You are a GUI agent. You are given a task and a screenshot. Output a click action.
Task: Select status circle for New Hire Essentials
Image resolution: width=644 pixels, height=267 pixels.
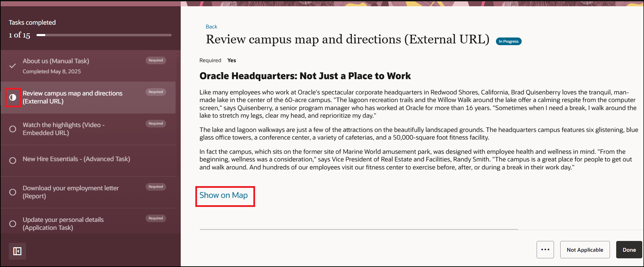[13, 160]
